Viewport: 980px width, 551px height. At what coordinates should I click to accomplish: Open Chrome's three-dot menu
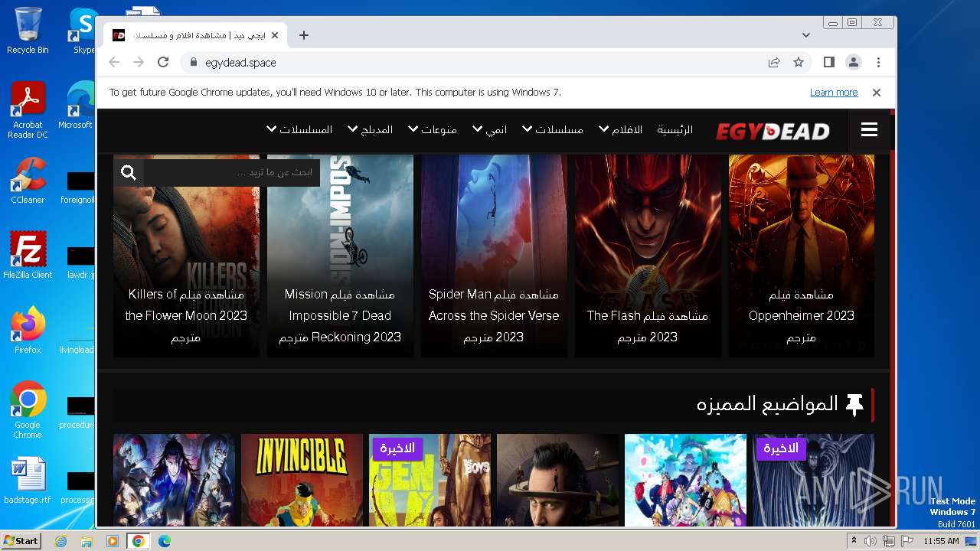[x=878, y=62]
